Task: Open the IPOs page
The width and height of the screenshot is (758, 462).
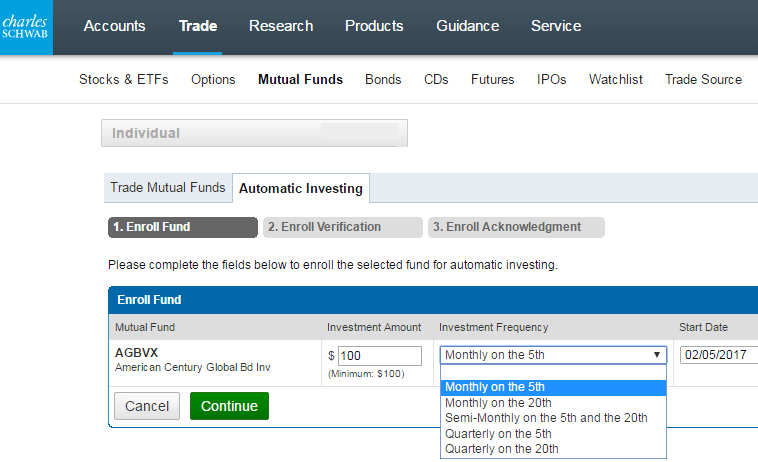Action: pyautogui.click(x=552, y=79)
